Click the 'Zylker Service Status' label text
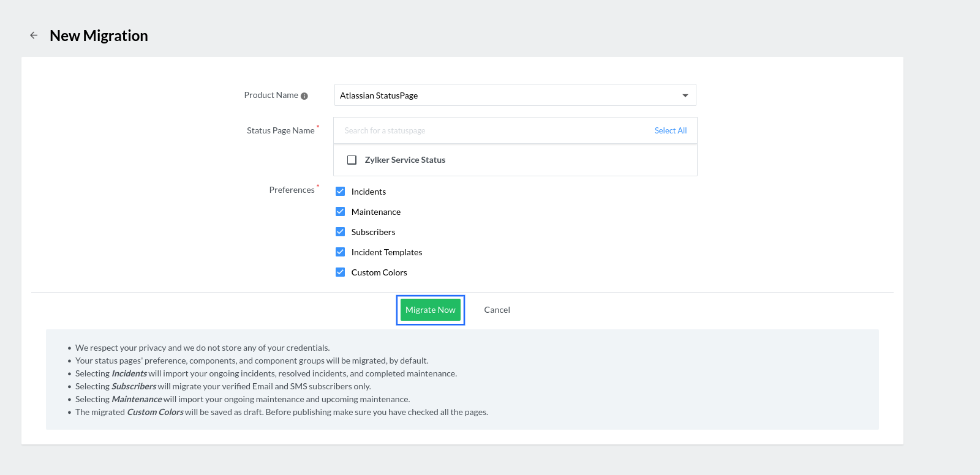980x475 pixels. 405,160
